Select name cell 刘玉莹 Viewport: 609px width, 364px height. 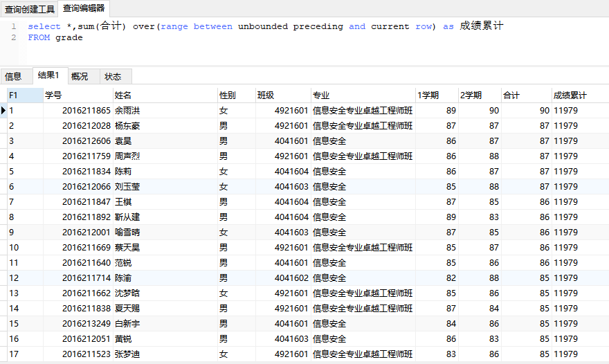pyautogui.click(x=165, y=186)
